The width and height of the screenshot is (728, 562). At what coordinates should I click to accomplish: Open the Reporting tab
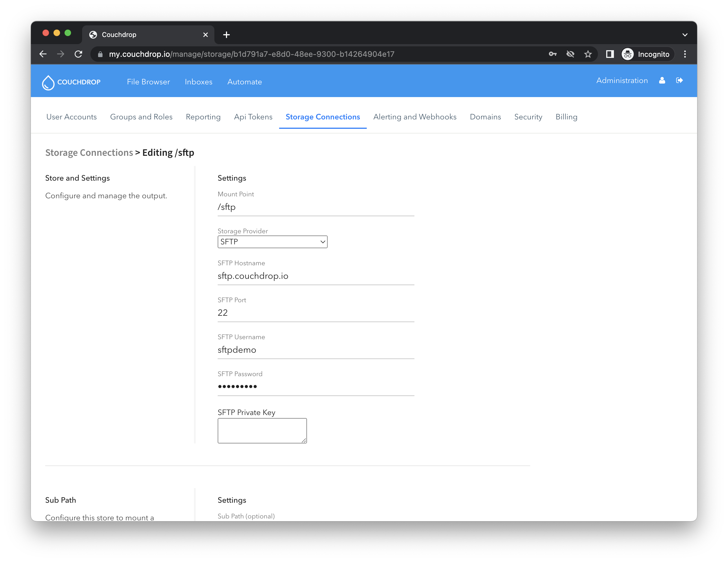click(203, 117)
